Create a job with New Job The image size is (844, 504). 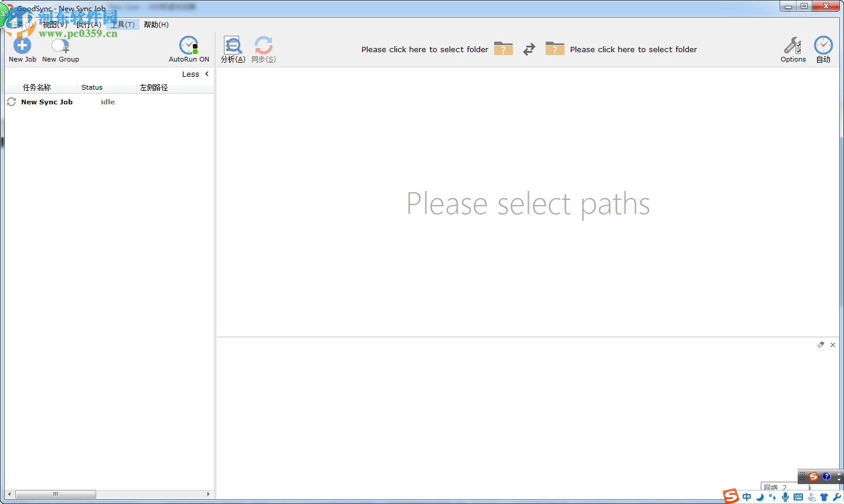click(x=22, y=50)
